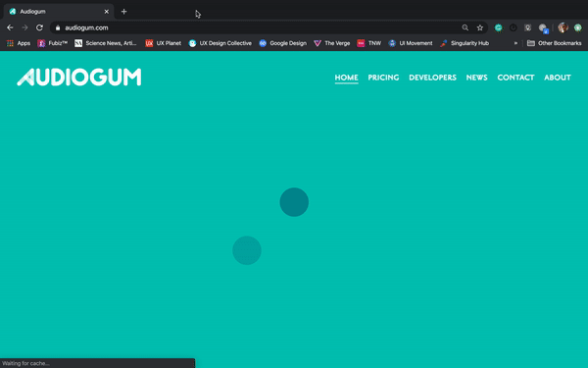Open the Chrome profile avatar
Viewport: 588px width, 368px height.
563,27
